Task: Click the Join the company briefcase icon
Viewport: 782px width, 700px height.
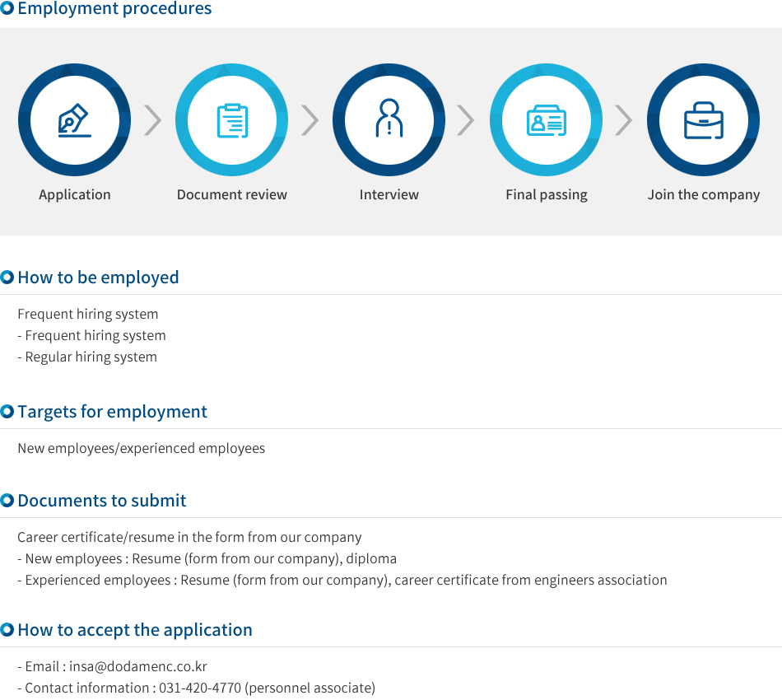Action: click(x=703, y=120)
